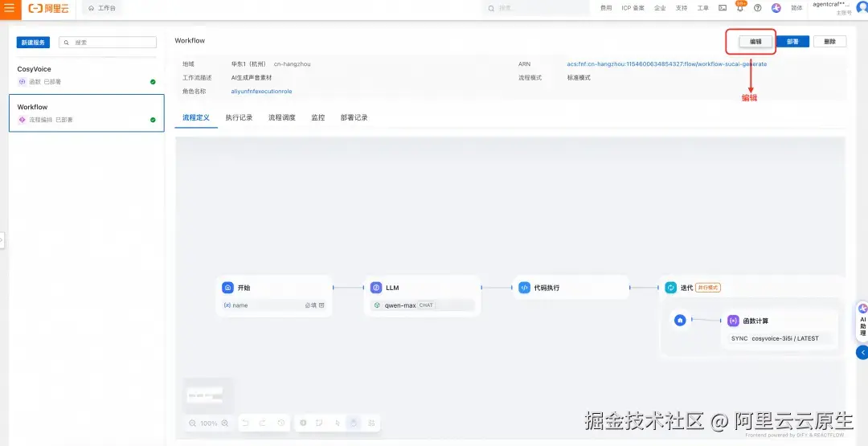Viewport: 868px width, 446px height.
Task: Open the AI 助理 floating assistant button
Action: 862,321
